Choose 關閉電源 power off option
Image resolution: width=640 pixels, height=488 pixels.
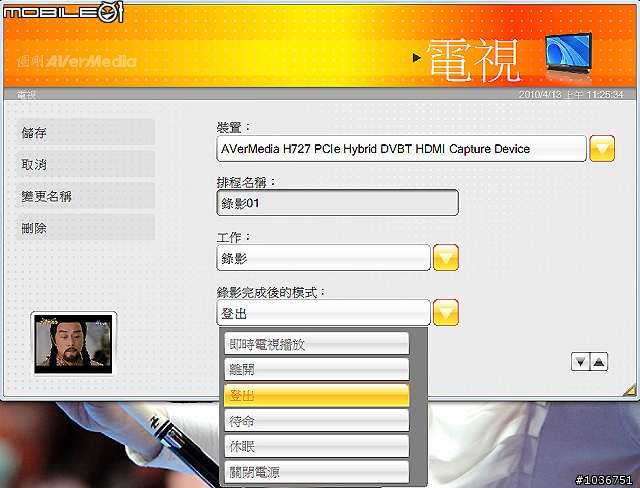click(317, 472)
